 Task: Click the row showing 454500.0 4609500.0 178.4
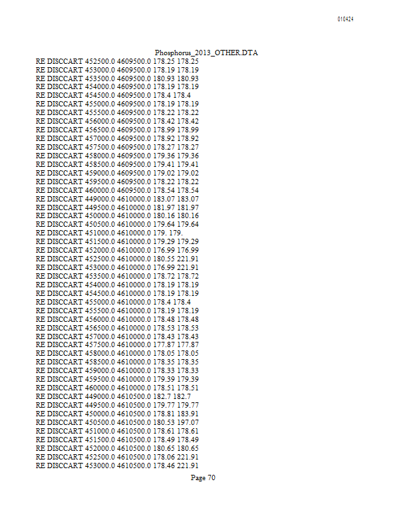113,95
